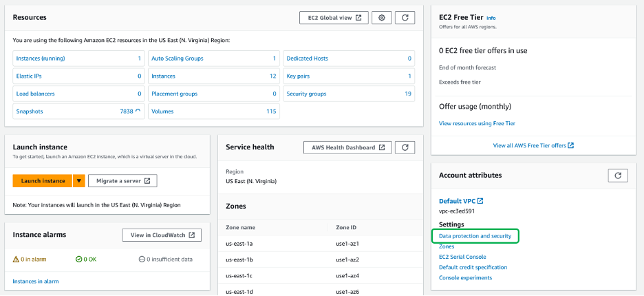The width and height of the screenshot is (644, 296).
Task: Open Data protection and security settings
Action: [475, 236]
